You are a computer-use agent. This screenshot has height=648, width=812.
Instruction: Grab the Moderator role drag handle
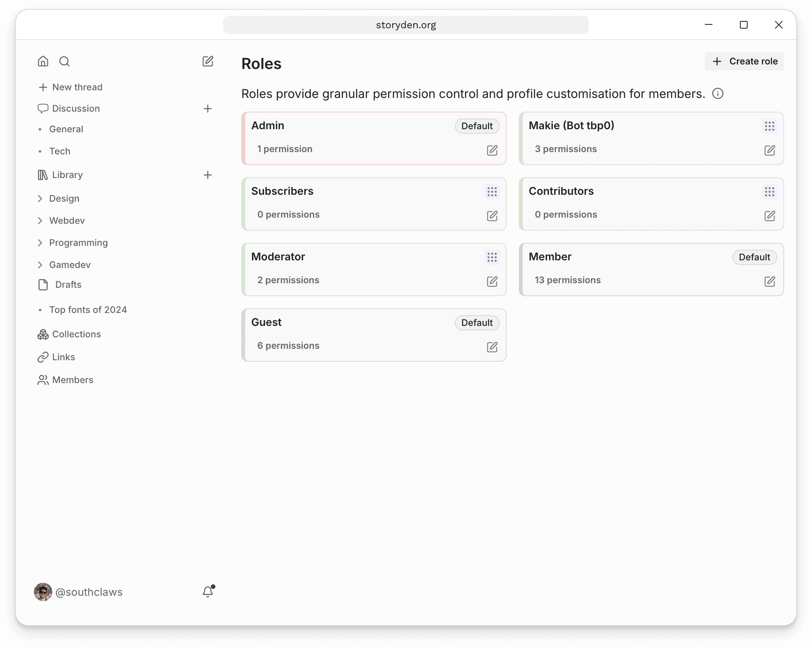[x=492, y=257]
